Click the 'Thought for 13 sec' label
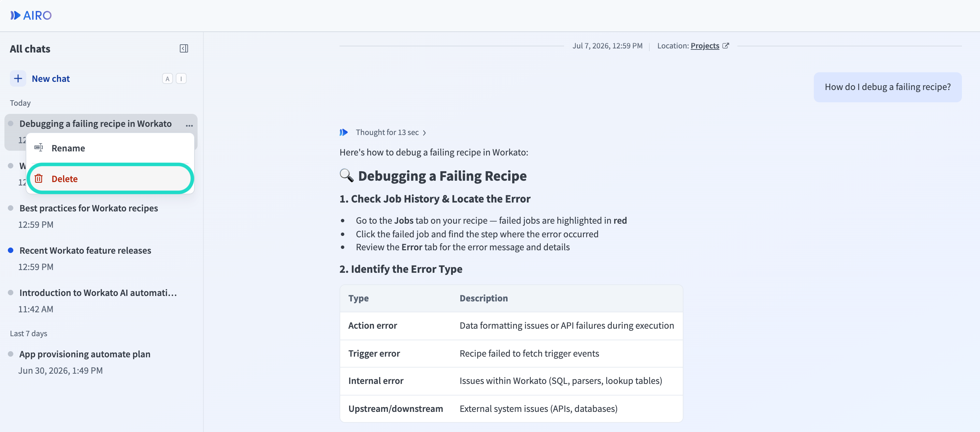This screenshot has height=432, width=980. [x=387, y=132]
